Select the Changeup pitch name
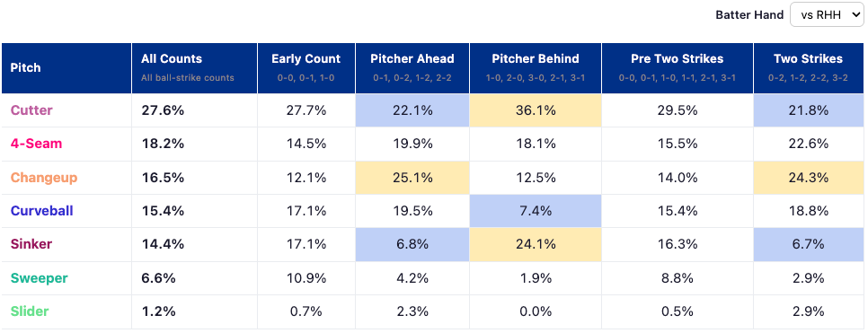 click(44, 178)
